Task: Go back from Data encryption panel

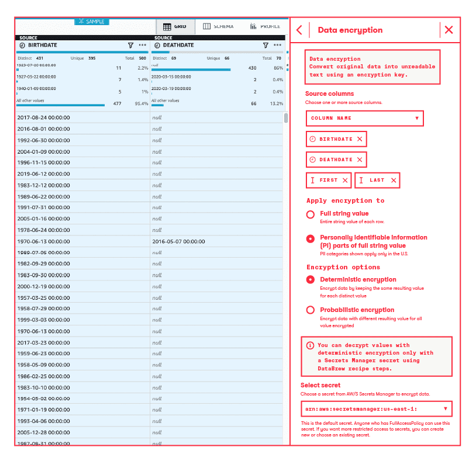Action: (x=299, y=30)
